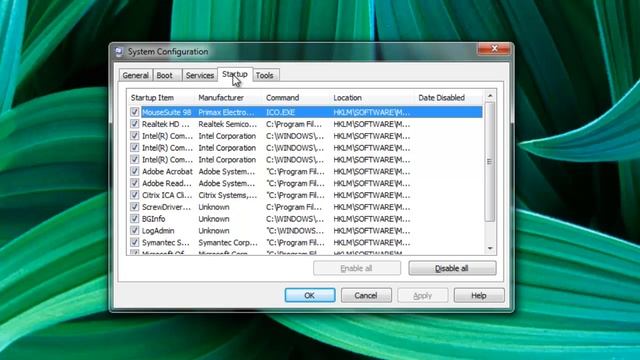Sort by the Date Disabled column header
The width and height of the screenshot is (640, 360).
tap(449, 98)
